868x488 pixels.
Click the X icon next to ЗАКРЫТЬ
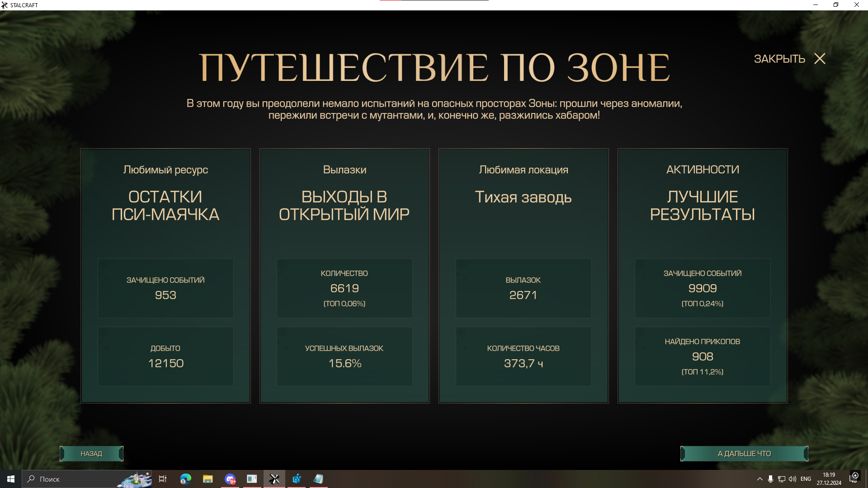pos(820,59)
